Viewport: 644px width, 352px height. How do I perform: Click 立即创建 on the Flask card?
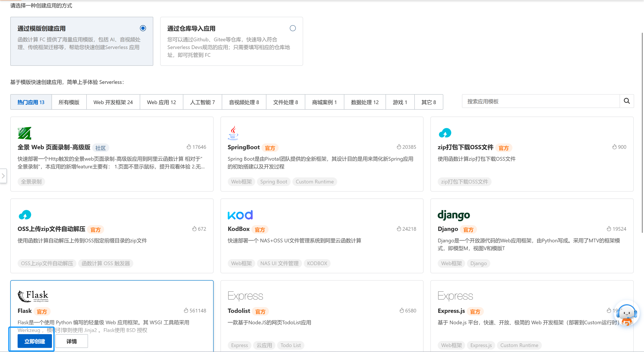[x=35, y=341]
